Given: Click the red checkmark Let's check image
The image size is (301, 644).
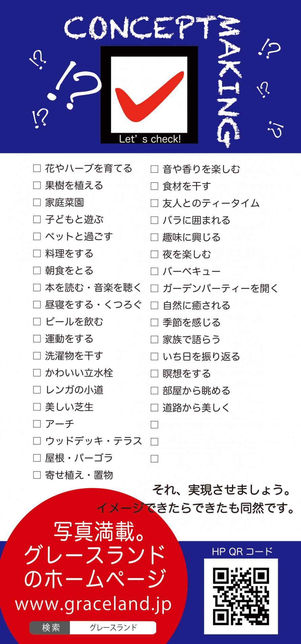Looking at the screenshot, I should pyautogui.click(x=149, y=95).
